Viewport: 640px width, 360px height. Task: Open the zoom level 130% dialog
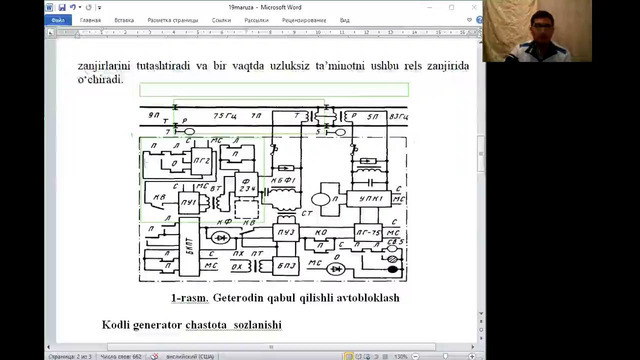(x=400, y=356)
